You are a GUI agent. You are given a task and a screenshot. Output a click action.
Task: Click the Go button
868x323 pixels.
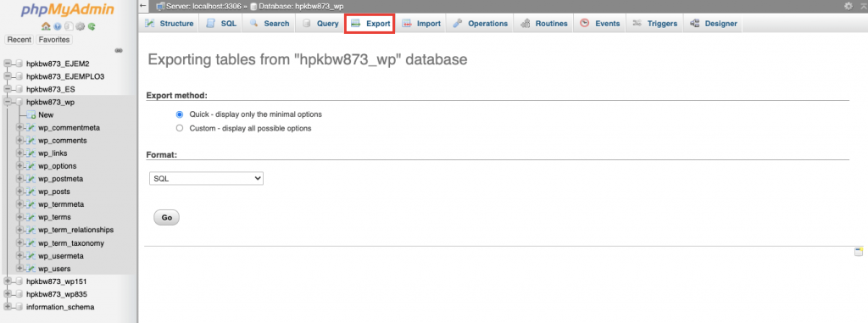(167, 218)
